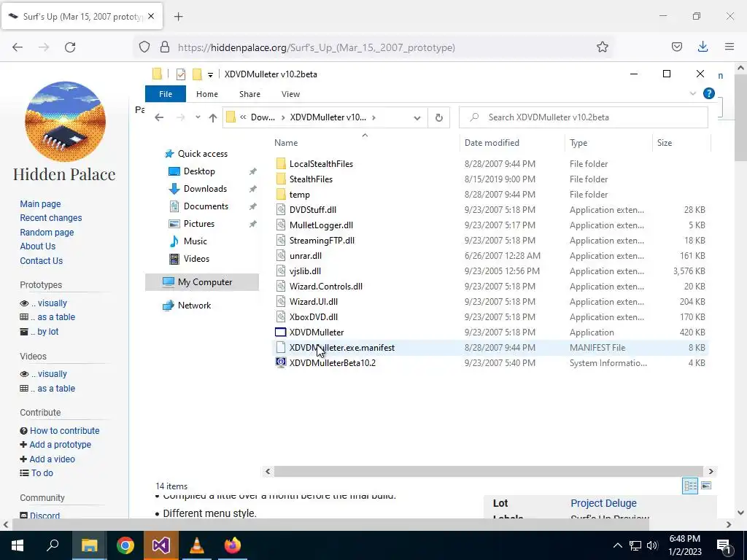Click the Explorer up-one-level arrow
This screenshot has width=747, height=560.
[x=213, y=117]
